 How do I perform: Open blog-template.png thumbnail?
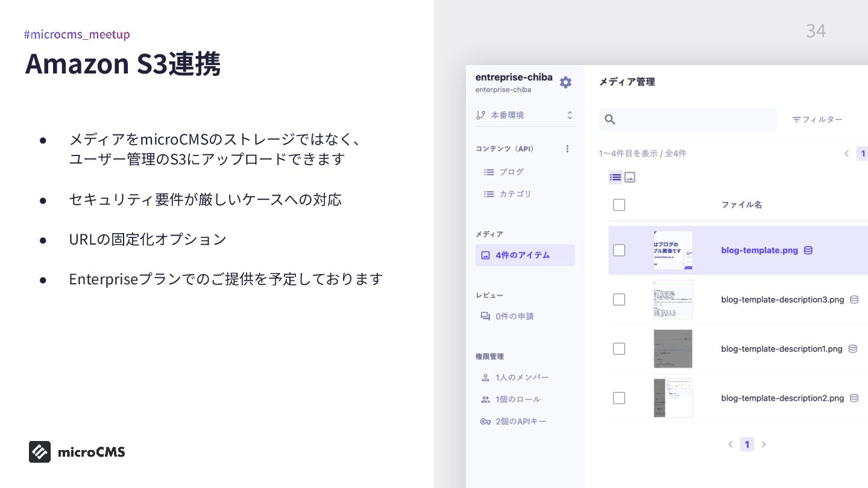coord(673,250)
